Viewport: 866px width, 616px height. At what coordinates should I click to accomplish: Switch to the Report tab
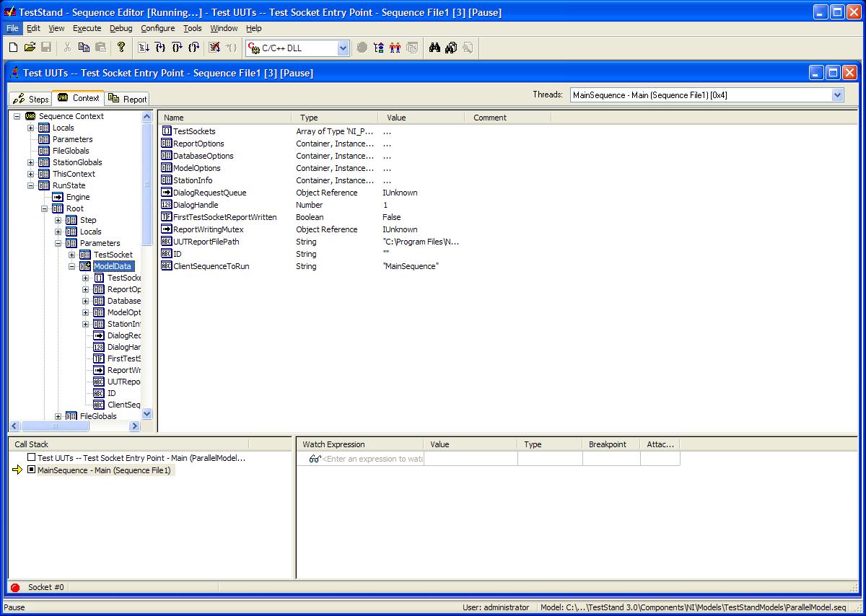(x=128, y=99)
